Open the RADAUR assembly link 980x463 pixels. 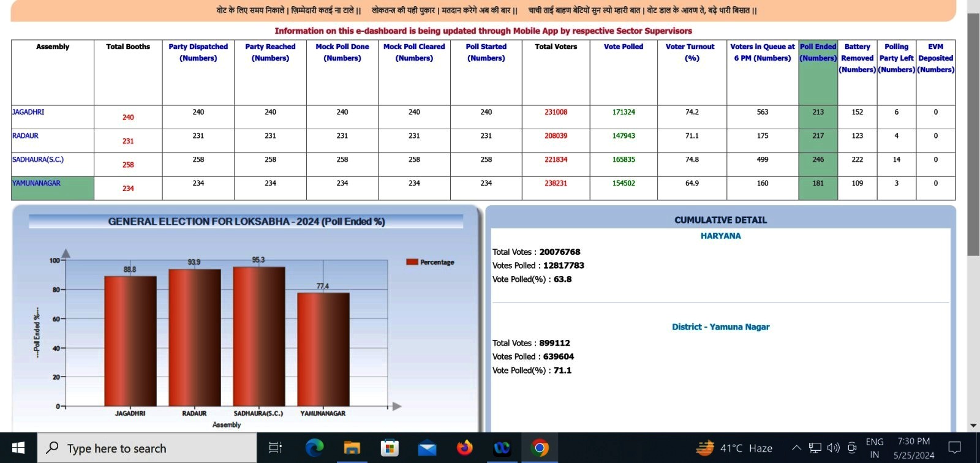(25, 136)
